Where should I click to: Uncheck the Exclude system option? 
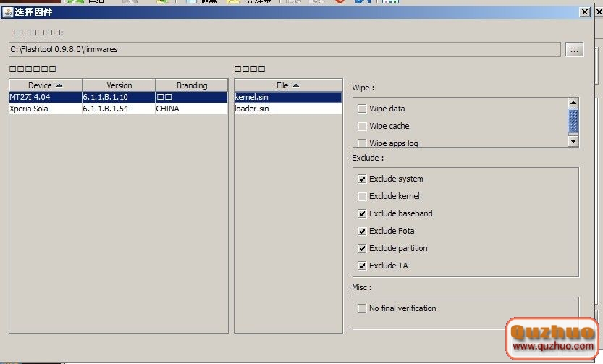click(362, 179)
